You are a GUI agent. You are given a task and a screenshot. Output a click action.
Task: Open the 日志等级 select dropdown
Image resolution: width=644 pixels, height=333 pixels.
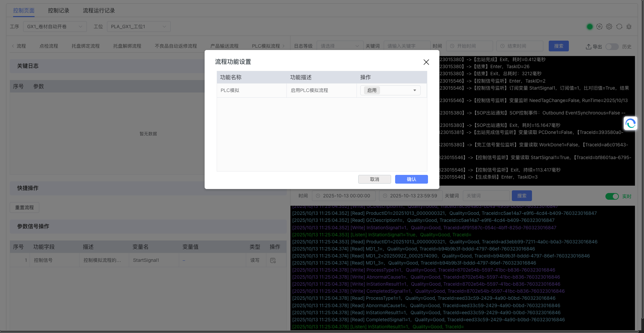point(340,46)
